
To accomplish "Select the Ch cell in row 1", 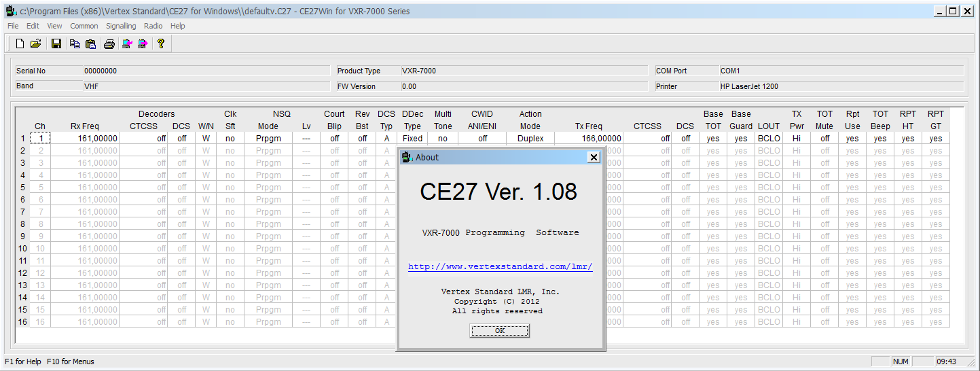I will point(40,139).
